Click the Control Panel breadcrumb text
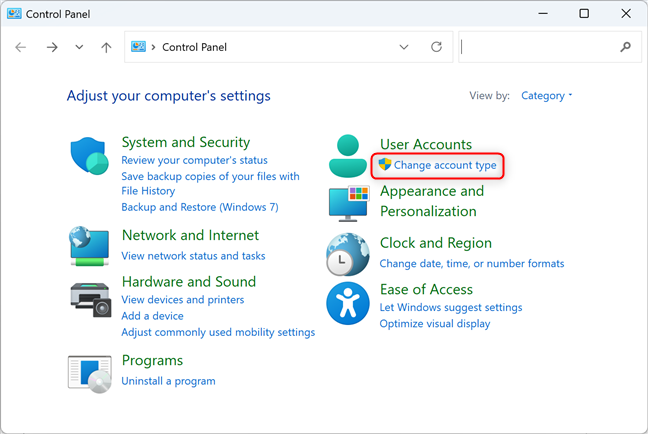 (x=194, y=47)
